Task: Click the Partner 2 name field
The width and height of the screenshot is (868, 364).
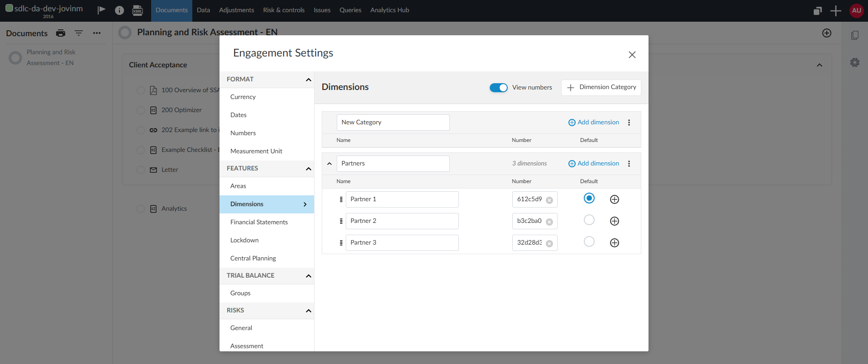Action: (x=402, y=221)
